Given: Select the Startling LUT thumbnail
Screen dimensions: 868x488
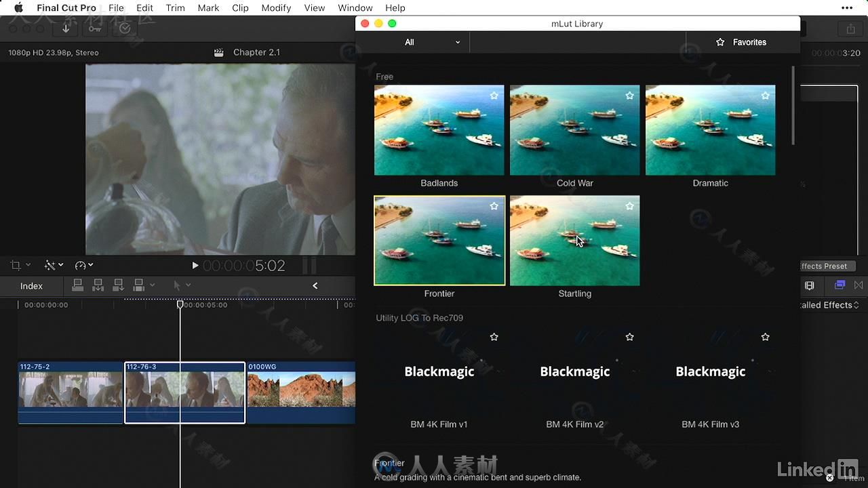Looking at the screenshot, I should pyautogui.click(x=575, y=241).
